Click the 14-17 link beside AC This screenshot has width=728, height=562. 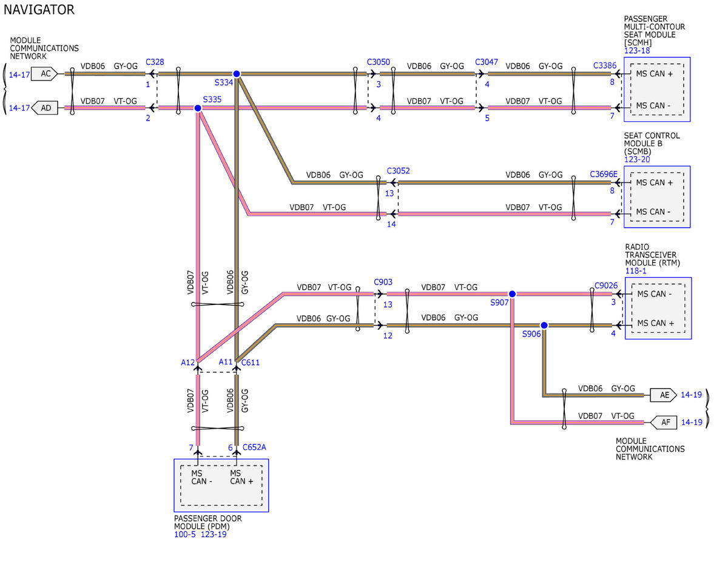coord(19,74)
